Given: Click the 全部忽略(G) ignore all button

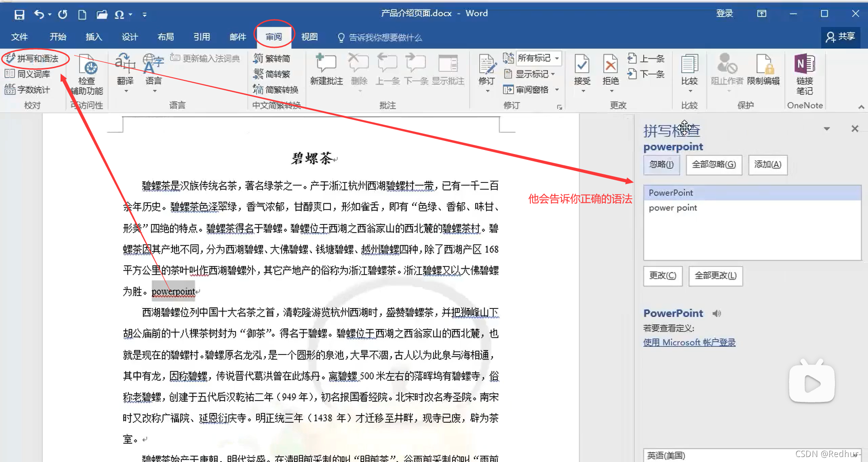Looking at the screenshot, I should pyautogui.click(x=713, y=165).
